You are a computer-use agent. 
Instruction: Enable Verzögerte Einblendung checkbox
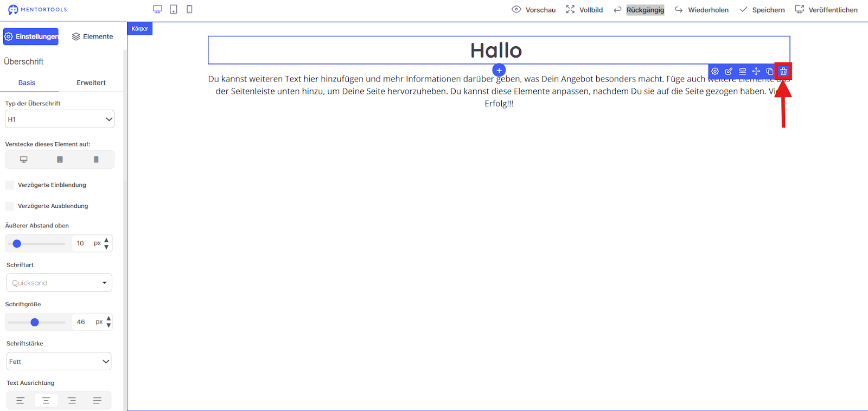click(x=9, y=185)
